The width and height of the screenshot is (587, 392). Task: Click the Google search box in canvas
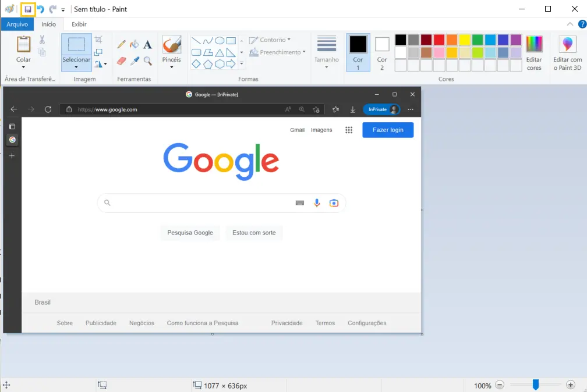221,203
